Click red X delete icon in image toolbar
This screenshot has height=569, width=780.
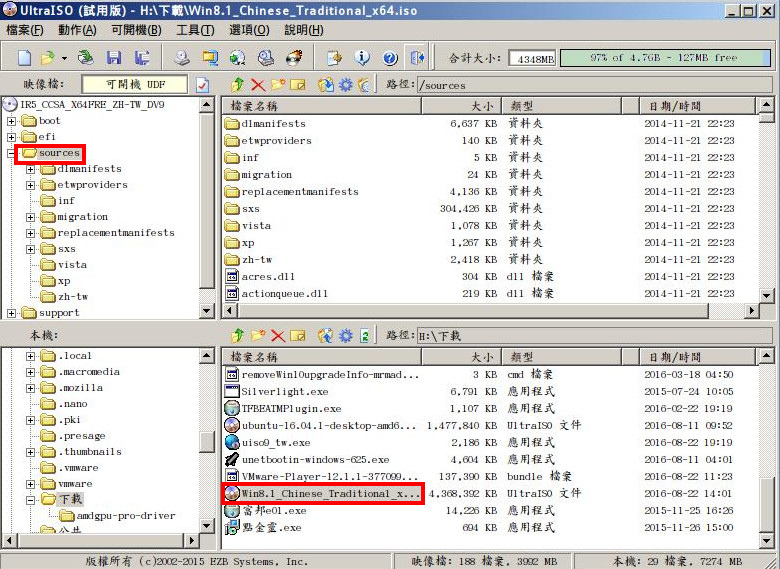258,85
